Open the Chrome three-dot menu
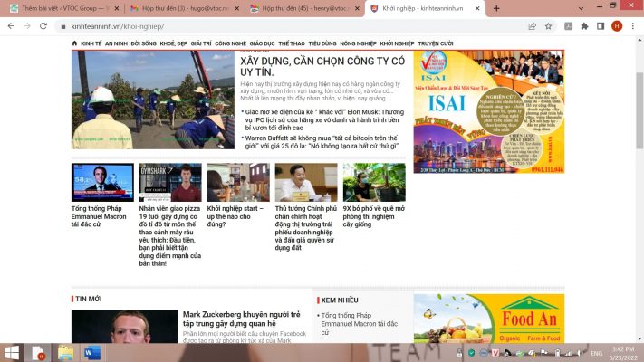This screenshot has width=644, height=362. tap(632, 26)
